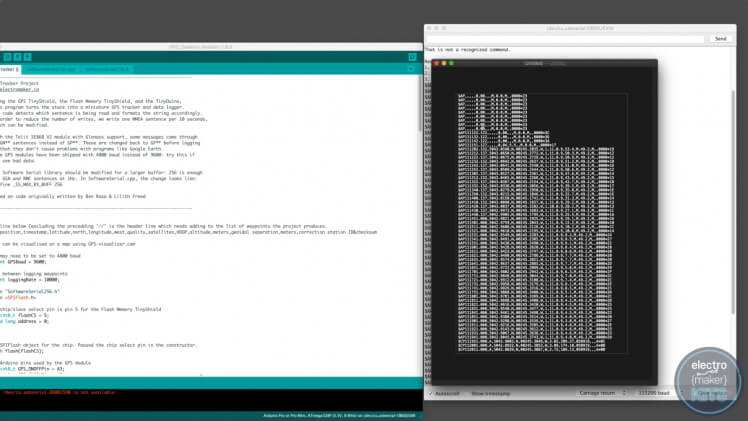
Task: Click the Save sketch icon in Arduino toolbar
Action: [27, 57]
